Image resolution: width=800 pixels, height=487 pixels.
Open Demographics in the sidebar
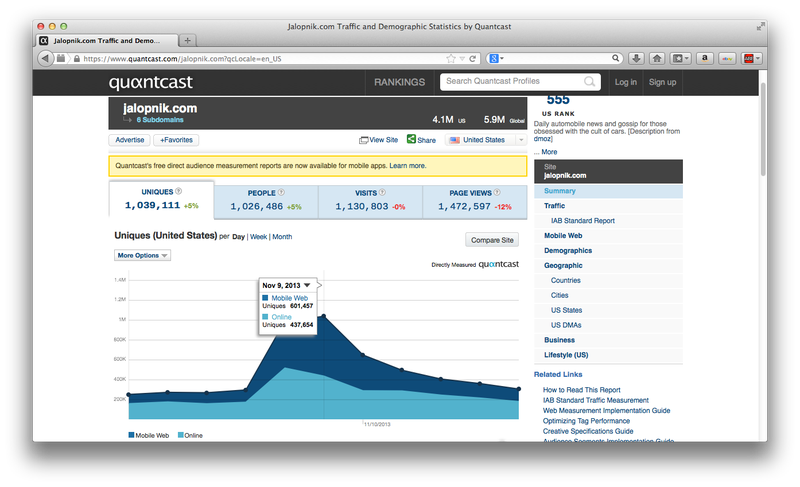(x=608, y=250)
